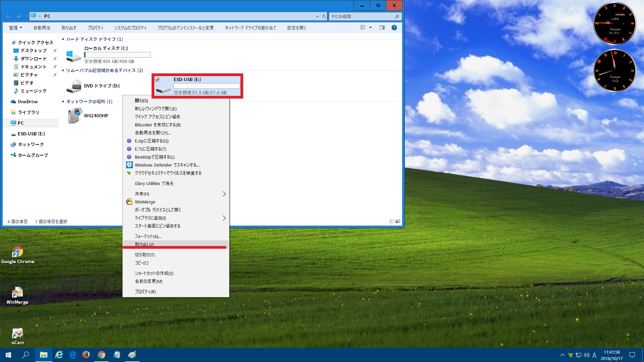644x362 pixels.
Task: Select デスクトップ in navigation pane
Action: pos(34,51)
